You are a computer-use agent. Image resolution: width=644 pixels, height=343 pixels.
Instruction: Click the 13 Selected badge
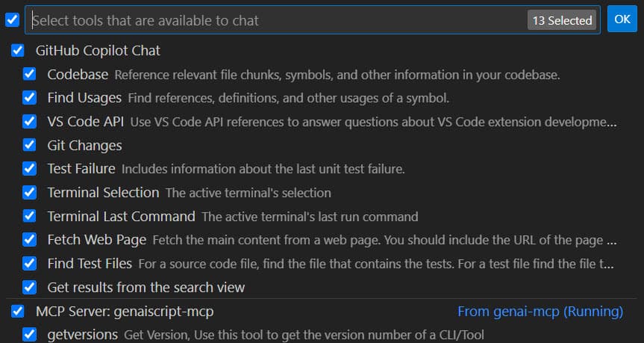(562, 20)
